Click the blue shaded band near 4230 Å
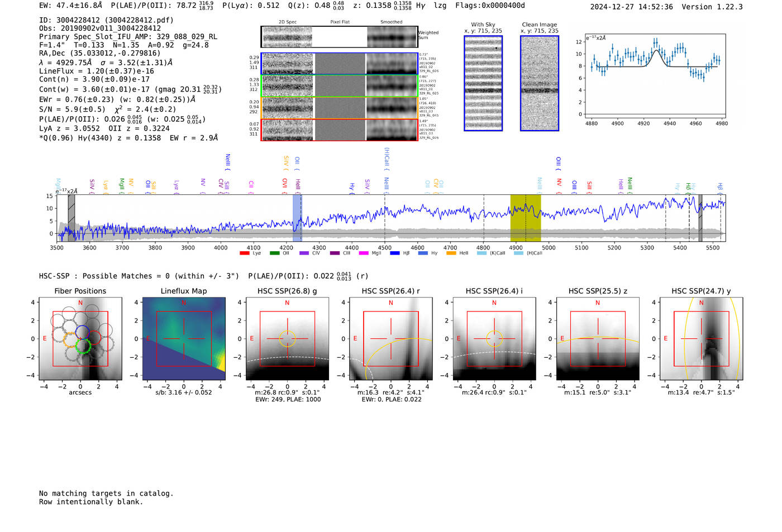 click(297, 218)
